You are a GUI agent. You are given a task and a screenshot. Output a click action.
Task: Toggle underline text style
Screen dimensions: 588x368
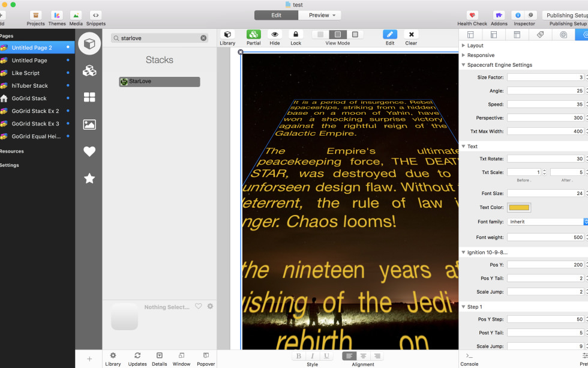pyautogui.click(x=326, y=356)
